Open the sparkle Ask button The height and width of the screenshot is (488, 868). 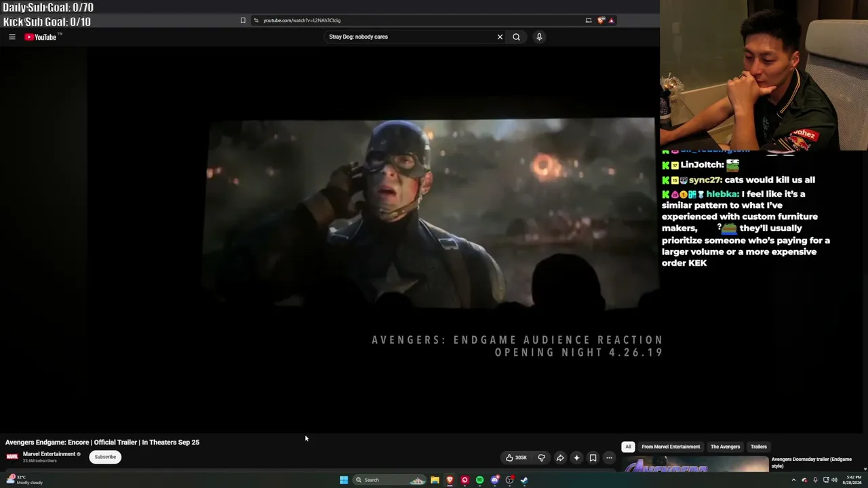(x=576, y=457)
